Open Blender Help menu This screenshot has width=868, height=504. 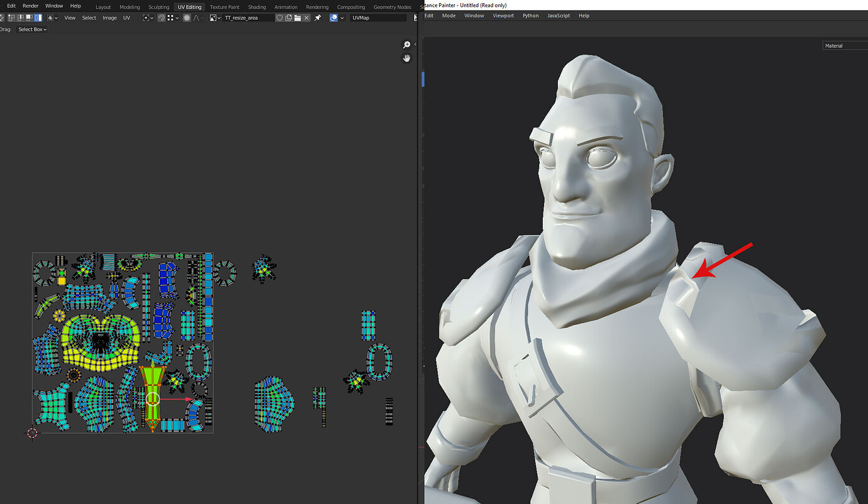pyautogui.click(x=75, y=6)
